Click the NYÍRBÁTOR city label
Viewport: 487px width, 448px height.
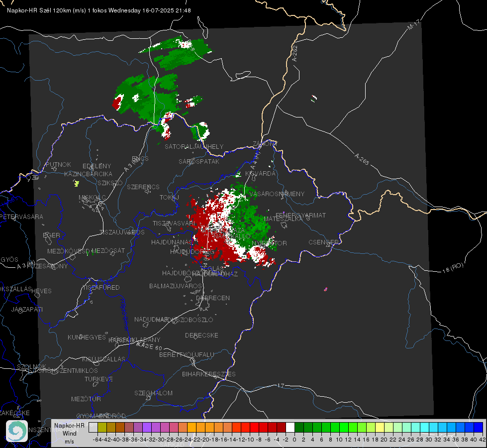click(269, 243)
